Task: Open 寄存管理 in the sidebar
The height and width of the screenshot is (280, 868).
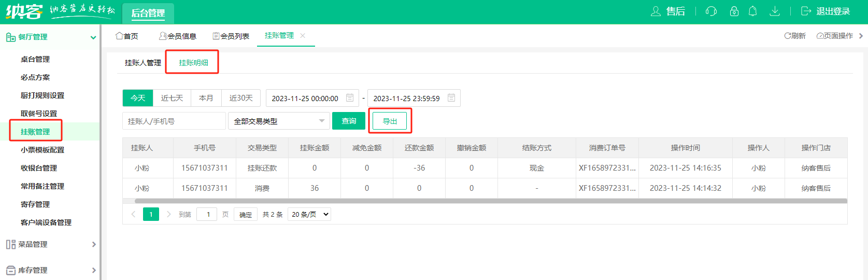Action: 35,204
